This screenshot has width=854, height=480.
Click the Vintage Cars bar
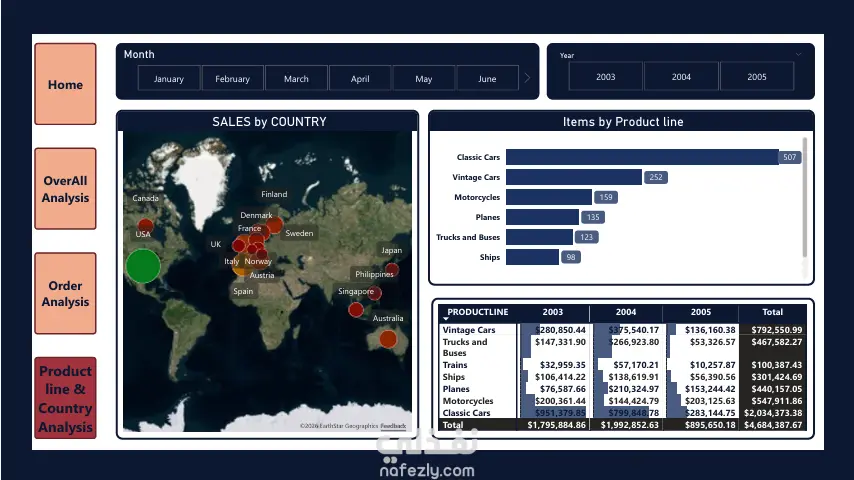point(574,177)
